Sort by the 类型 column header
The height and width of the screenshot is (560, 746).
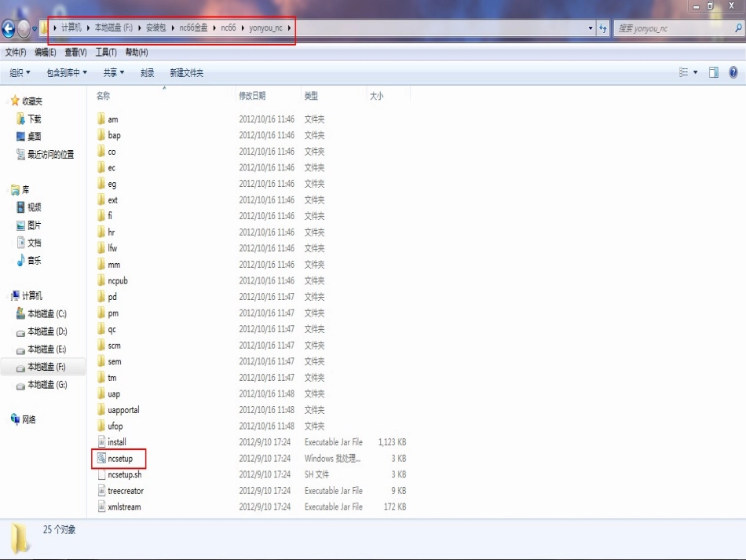[x=311, y=96]
